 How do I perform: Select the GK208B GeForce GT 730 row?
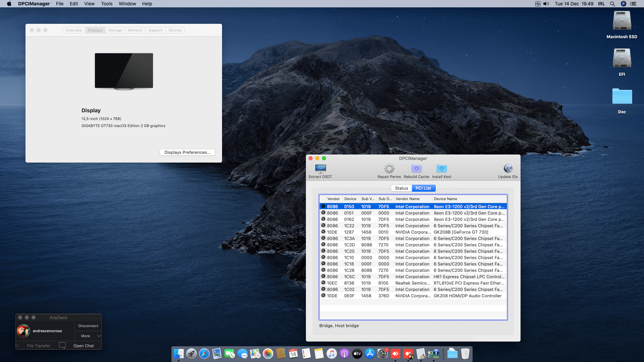413,232
